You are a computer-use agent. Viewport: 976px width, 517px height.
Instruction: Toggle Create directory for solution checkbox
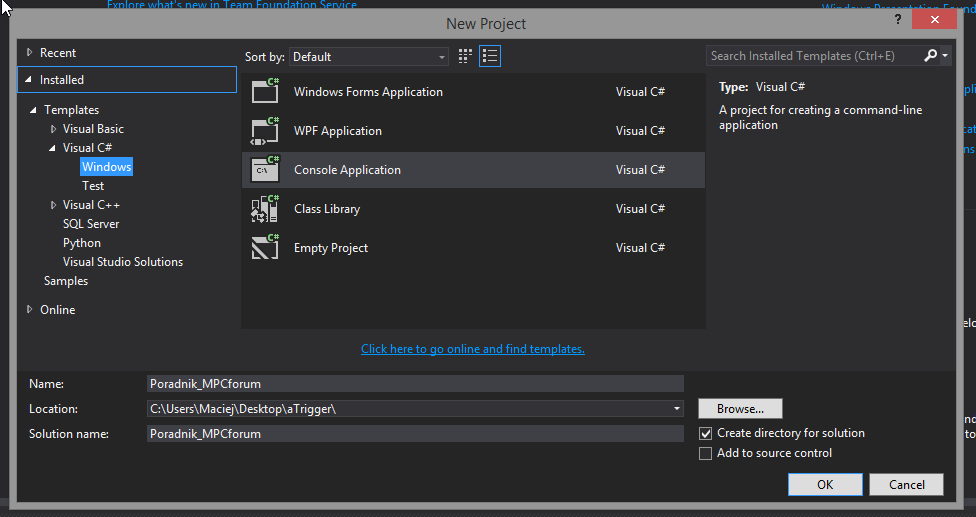[x=705, y=433]
